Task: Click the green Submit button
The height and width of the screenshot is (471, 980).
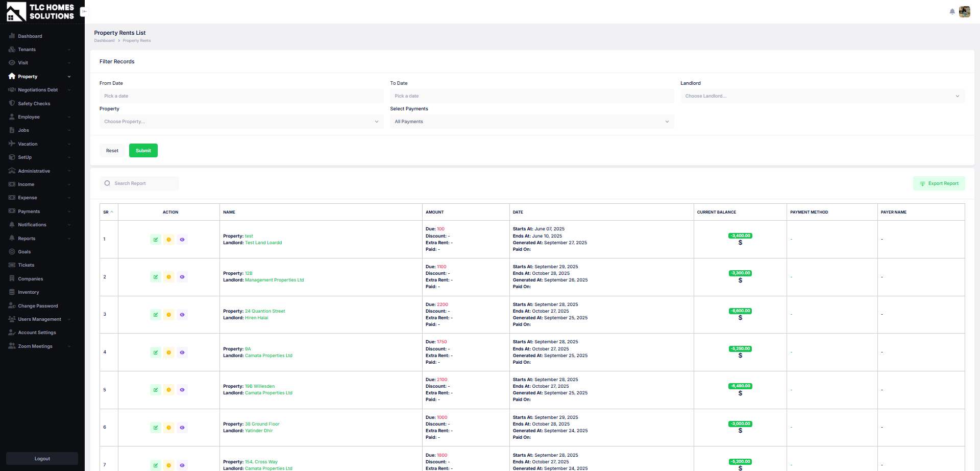Action: (143, 151)
